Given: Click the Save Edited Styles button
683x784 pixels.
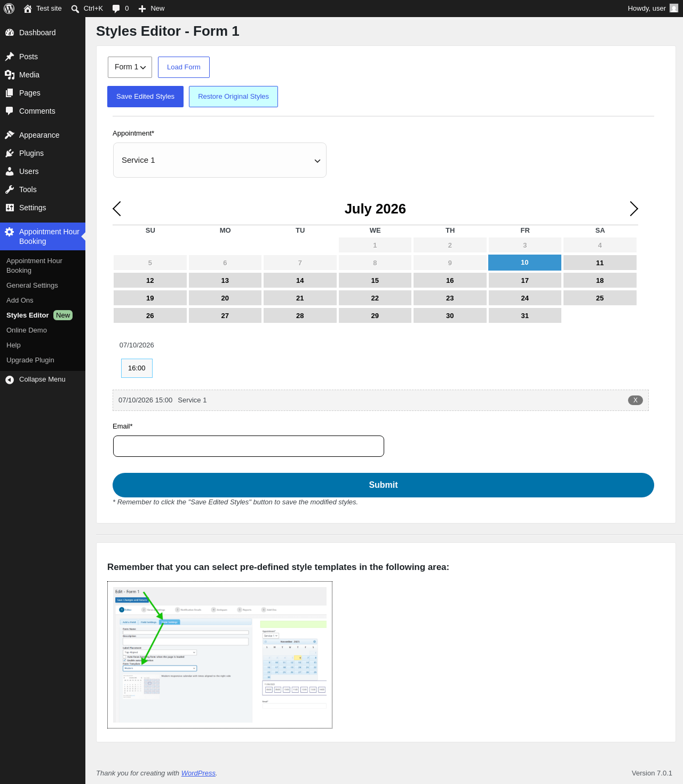Looking at the screenshot, I should point(145,97).
